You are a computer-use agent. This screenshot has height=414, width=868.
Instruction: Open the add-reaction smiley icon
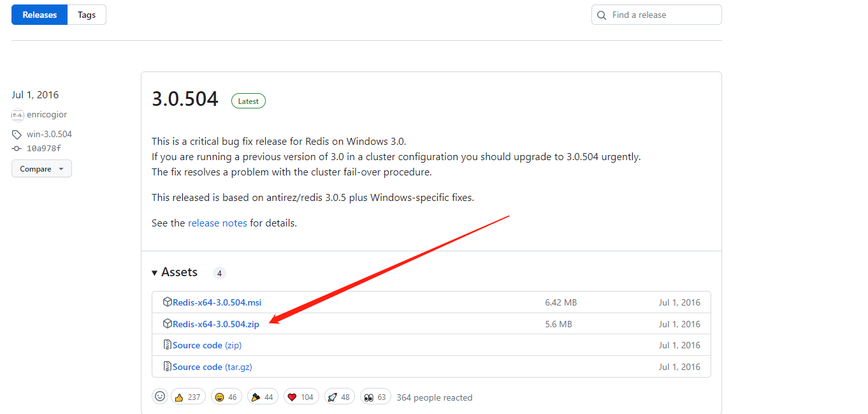pyautogui.click(x=160, y=396)
